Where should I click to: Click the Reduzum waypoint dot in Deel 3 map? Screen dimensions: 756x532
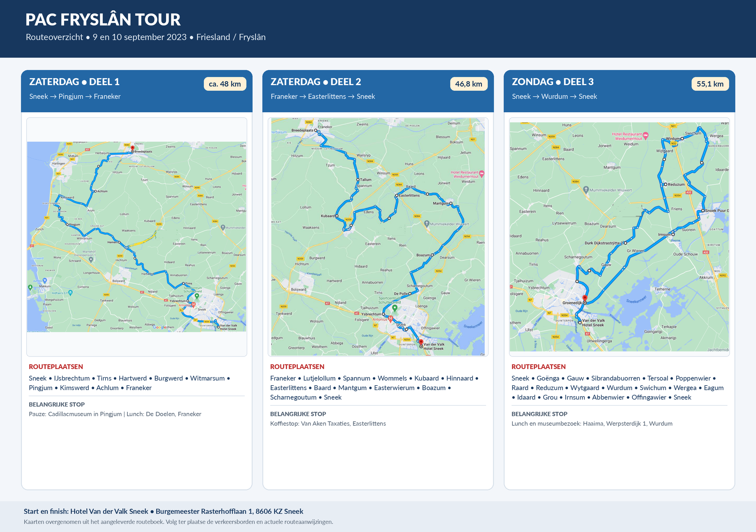coord(666,185)
